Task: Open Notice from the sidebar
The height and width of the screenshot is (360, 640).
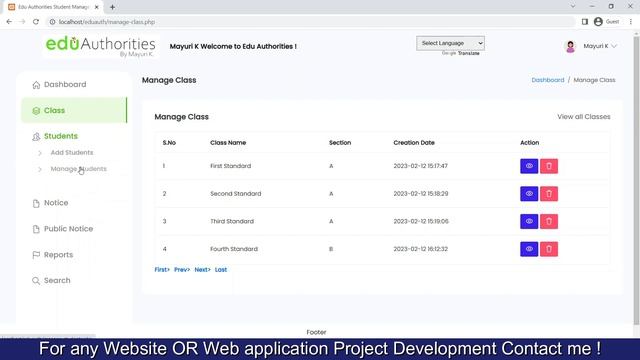Action: [56, 203]
